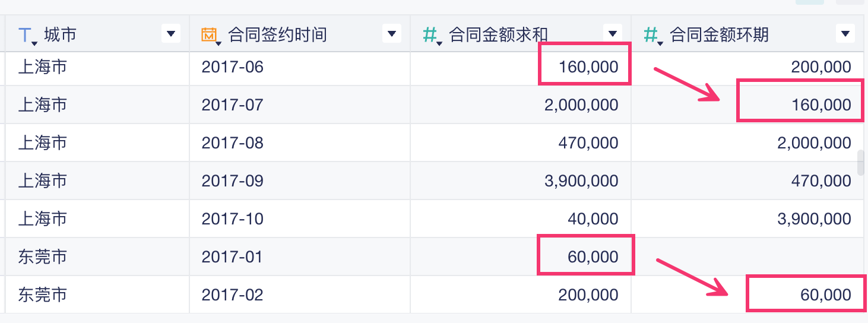
Task: Click the calendar icon beside 合同签约时间
Action: (210, 35)
